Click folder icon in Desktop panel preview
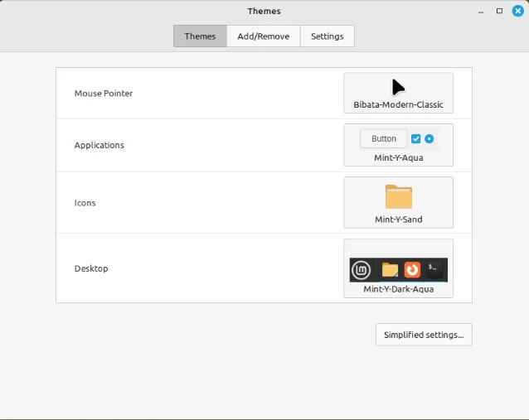Image resolution: width=529 pixels, height=420 pixels. [390, 270]
